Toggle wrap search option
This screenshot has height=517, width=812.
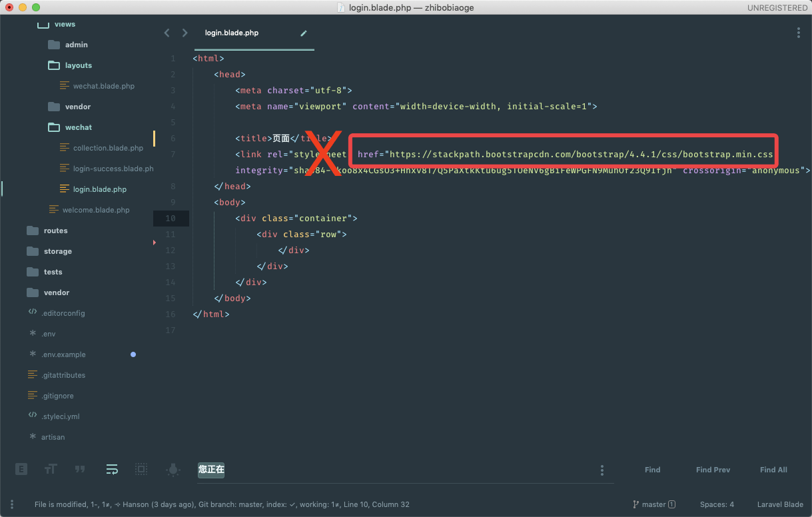click(112, 470)
